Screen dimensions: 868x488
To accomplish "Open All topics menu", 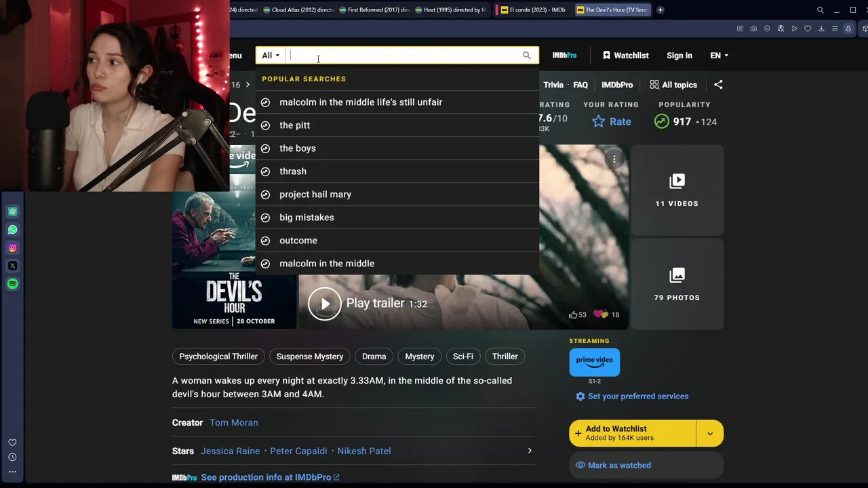I will [673, 85].
